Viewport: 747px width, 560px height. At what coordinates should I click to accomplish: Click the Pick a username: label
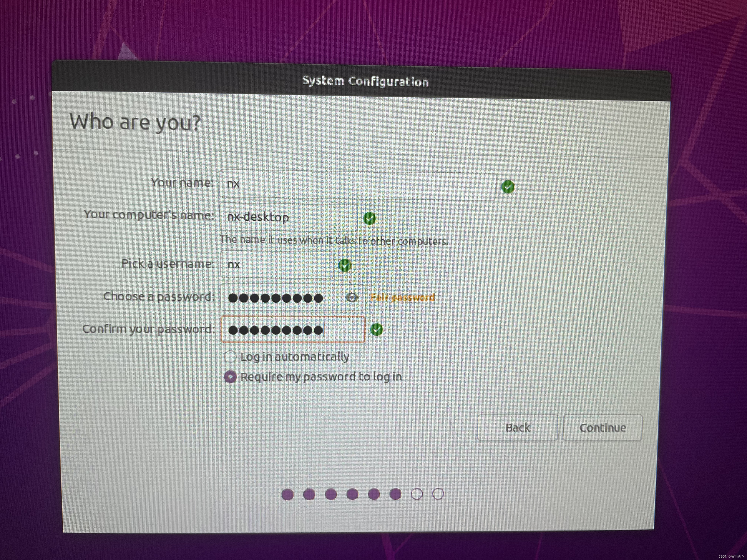pyautogui.click(x=168, y=263)
